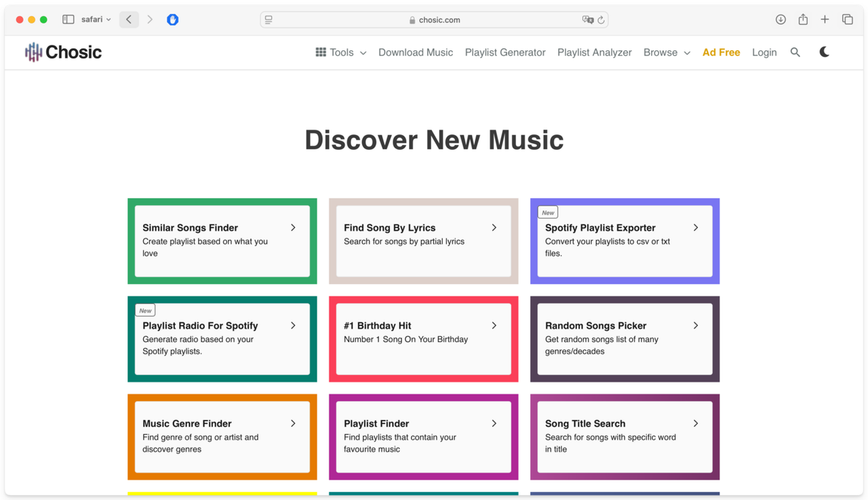Screen dimensions: 868x500
Task: Click arrow on Find Song By Lyrics
Action: tap(494, 228)
